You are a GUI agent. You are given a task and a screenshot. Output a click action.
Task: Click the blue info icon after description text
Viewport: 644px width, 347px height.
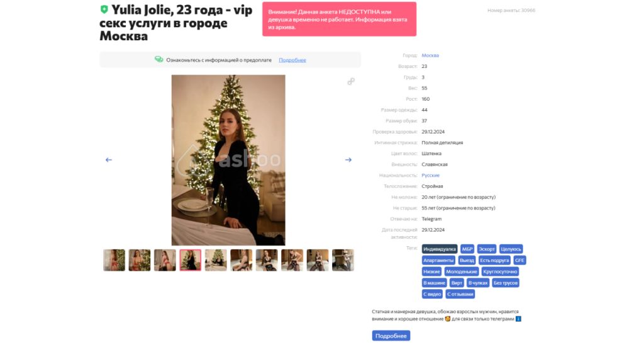click(518, 319)
